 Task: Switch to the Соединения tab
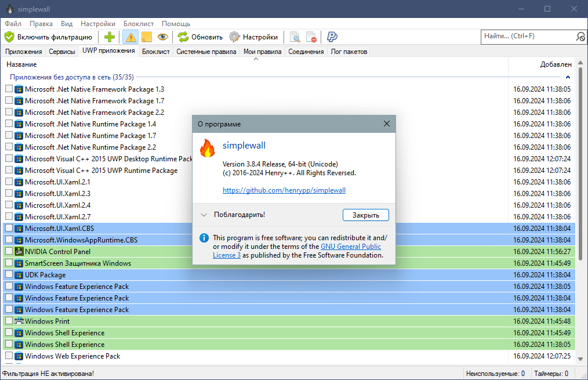point(306,52)
